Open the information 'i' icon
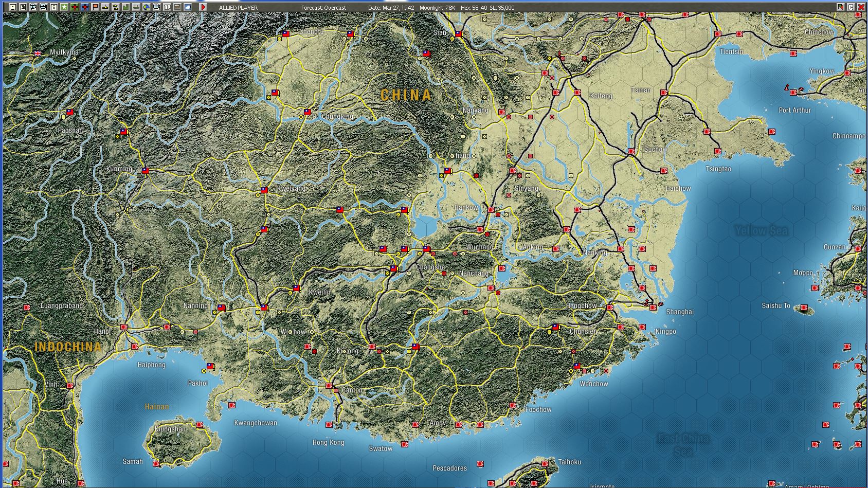This screenshot has height=488, width=868. [x=54, y=7]
